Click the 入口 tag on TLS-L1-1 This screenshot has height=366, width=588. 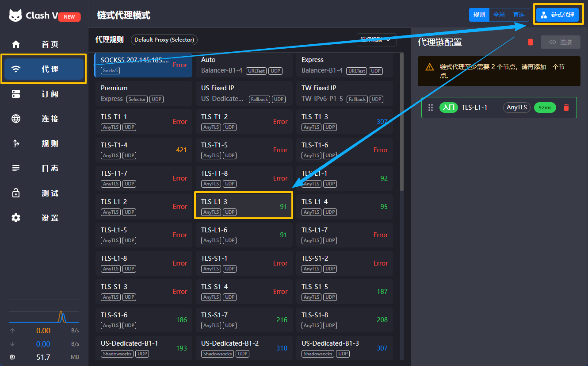(448, 108)
